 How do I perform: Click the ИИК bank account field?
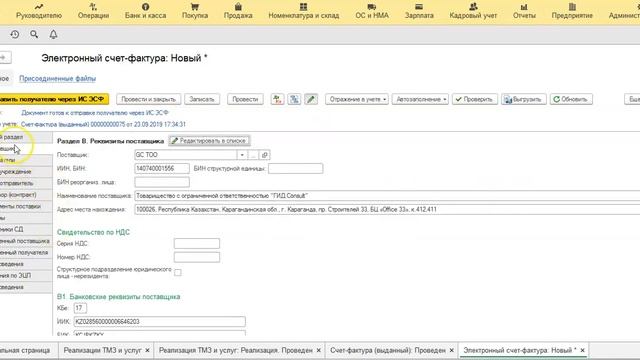[160, 322]
